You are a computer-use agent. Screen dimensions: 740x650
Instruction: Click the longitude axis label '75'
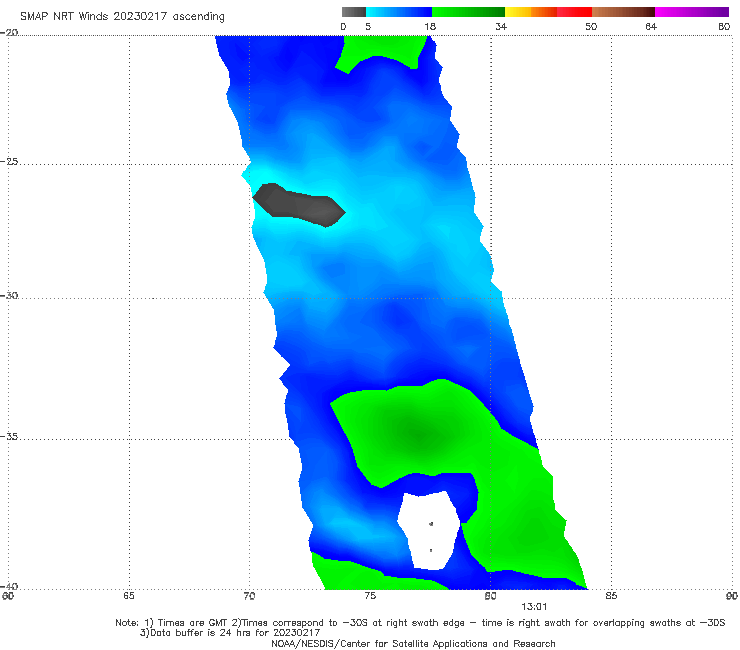(370, 596)
